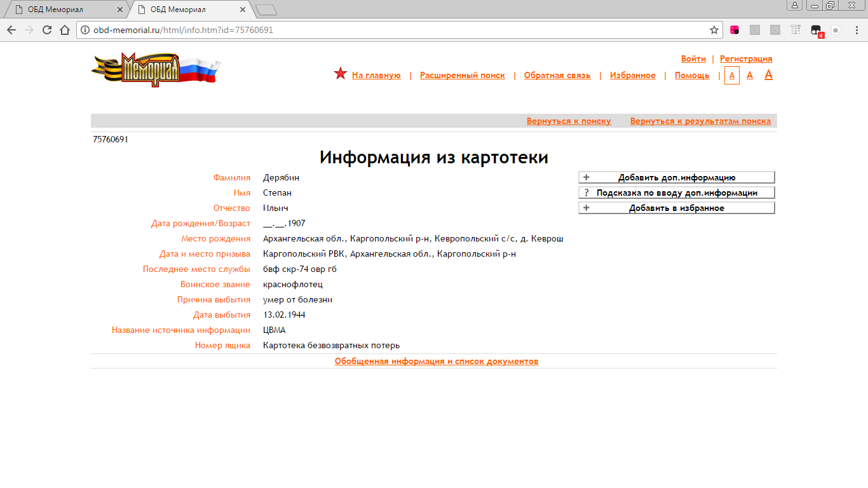Close the second ОБД Мемориал tab
Viewport: 868px width, 488px height.
click(x=243, y=10)
